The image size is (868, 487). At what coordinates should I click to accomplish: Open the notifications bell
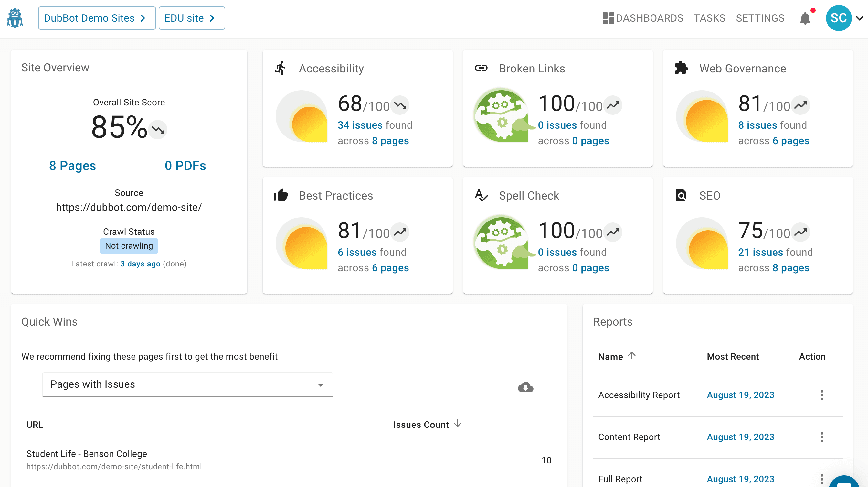(x=805, y=18)
